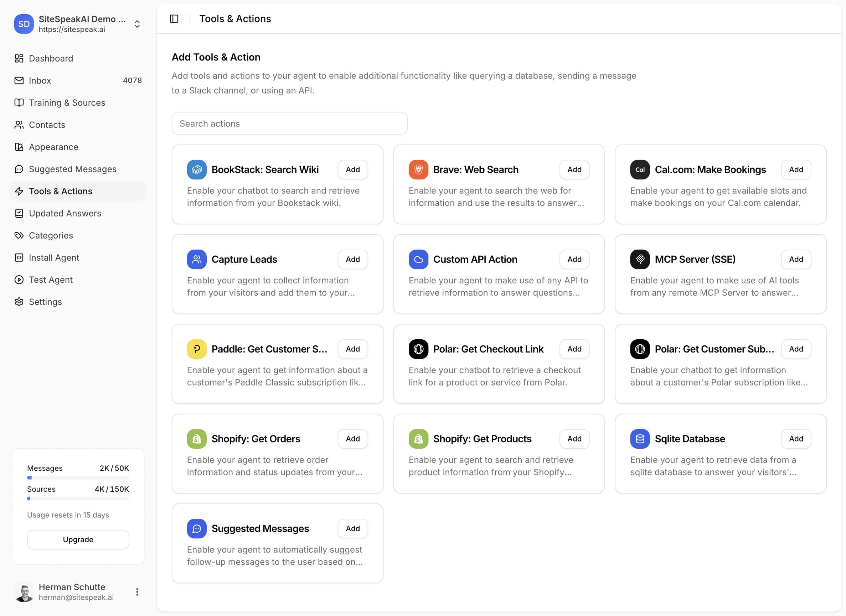
Task: Open Herman Schutte's user options menu
Action: pyautogui.click(x=137, y=592)
